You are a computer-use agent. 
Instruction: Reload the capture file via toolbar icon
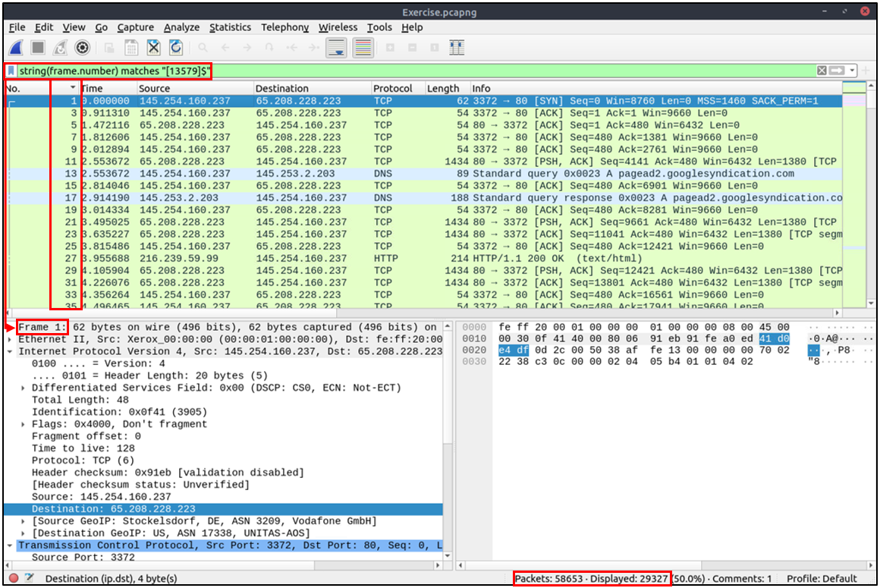[x=176, y=48]
